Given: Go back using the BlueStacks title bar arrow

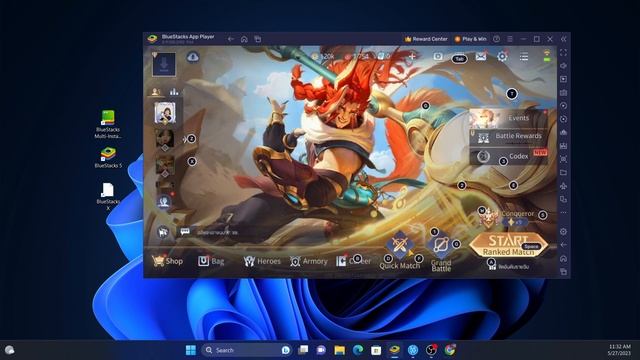Looking at the screenshot, I should click(x=231, y=39).
